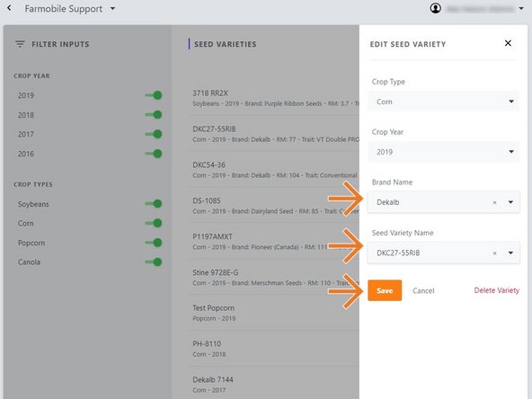Select the Test Popcorn seed variety

click(x=273, y=313)
